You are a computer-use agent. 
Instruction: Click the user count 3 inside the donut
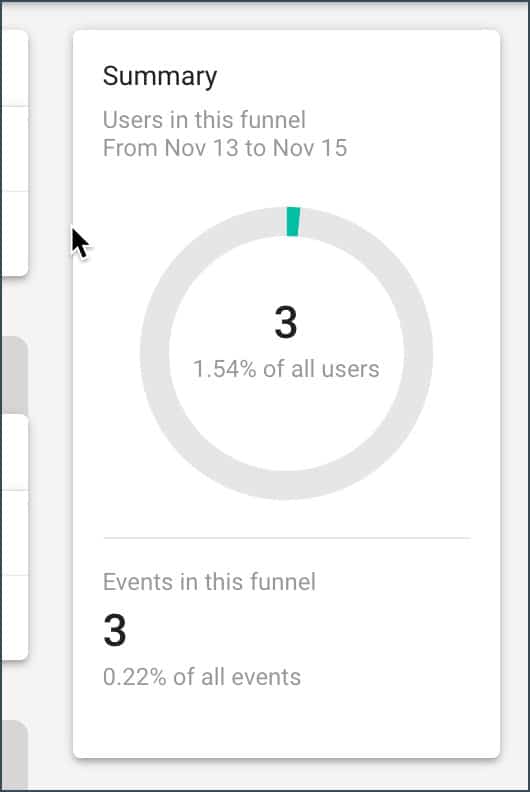pyautogui.click(x=286, y=322)
